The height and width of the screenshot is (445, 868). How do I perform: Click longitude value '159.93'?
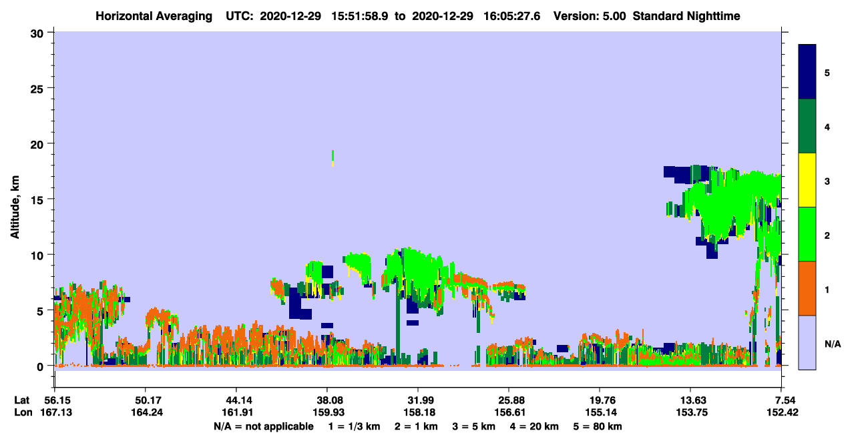pos(327,412)
